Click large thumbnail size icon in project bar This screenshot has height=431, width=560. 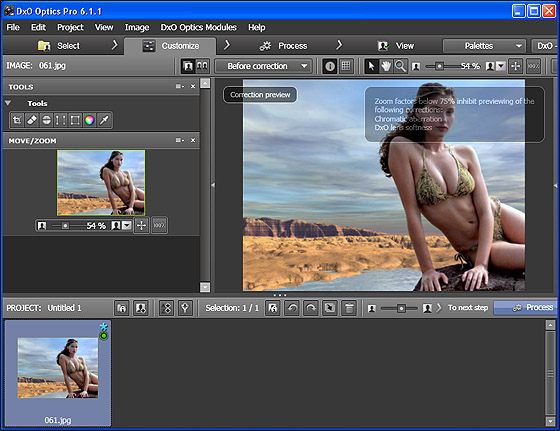click(427, 308)
